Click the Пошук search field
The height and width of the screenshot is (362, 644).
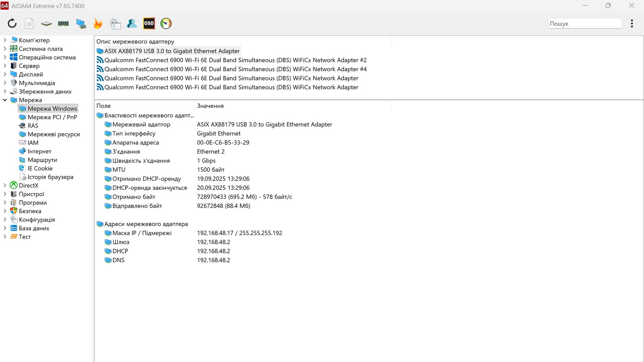585,24
